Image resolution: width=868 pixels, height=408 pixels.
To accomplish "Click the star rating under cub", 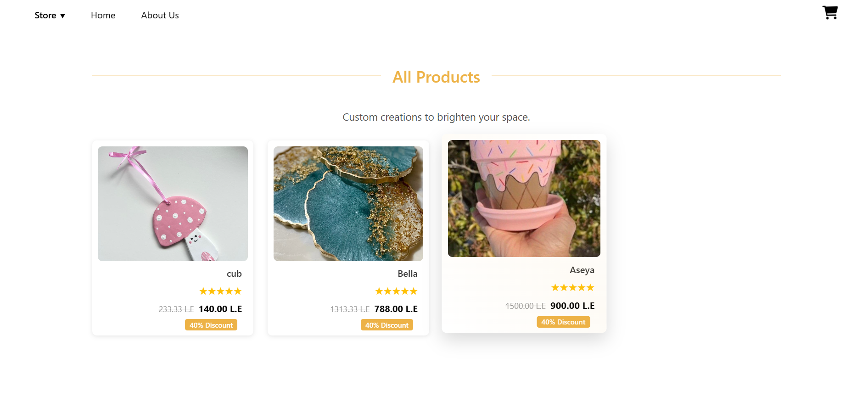I will (220, 291).
